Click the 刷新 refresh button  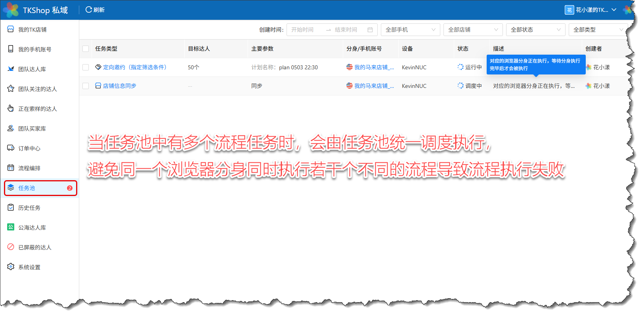pyautogui.click(x=95, y=10)
